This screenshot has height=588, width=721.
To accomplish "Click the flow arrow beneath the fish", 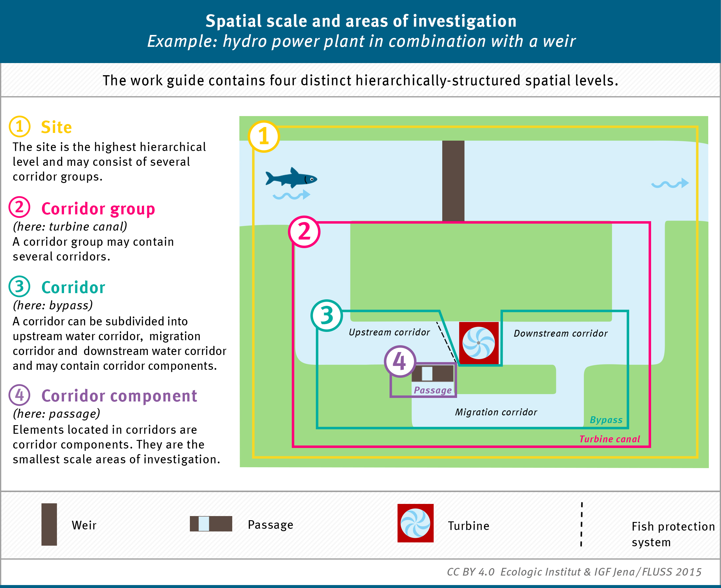I will [292, 195].
